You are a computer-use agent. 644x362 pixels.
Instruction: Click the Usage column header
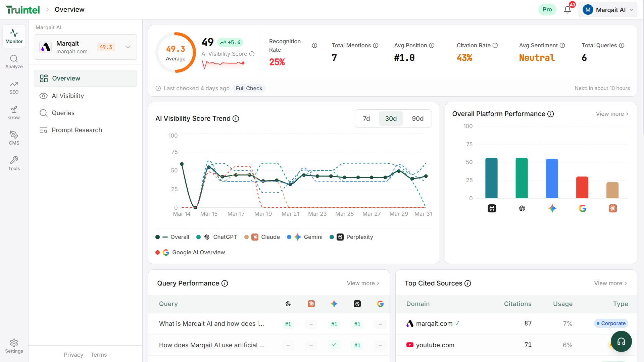coord(563,304)
